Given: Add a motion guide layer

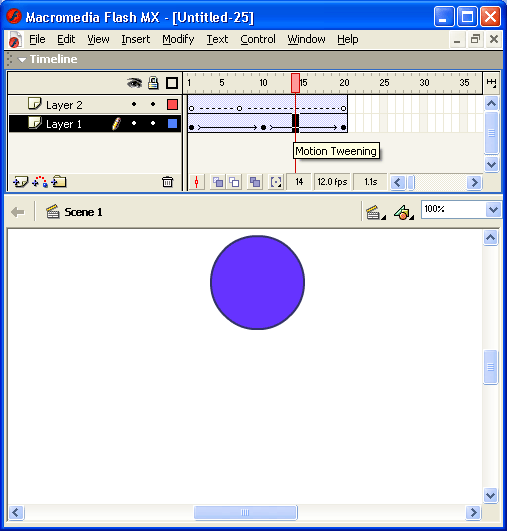Looking at the screenshot, I should click(x=40, y=182).
